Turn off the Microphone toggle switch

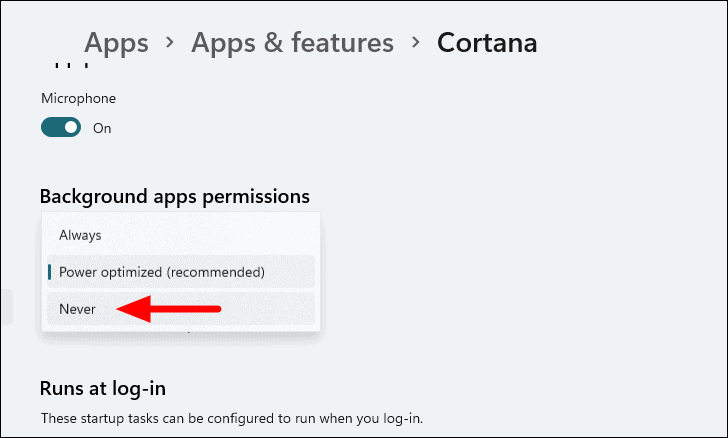[x=61, y=127]
